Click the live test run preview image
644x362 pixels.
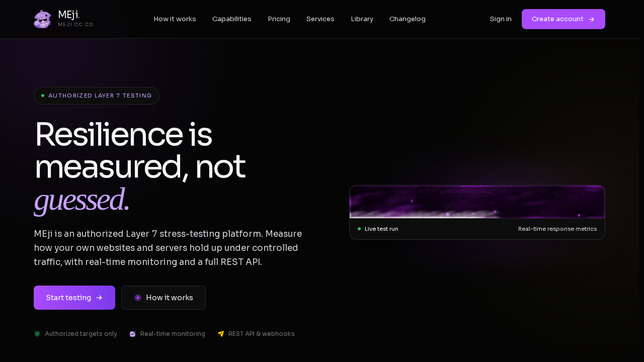coord(477,202)
